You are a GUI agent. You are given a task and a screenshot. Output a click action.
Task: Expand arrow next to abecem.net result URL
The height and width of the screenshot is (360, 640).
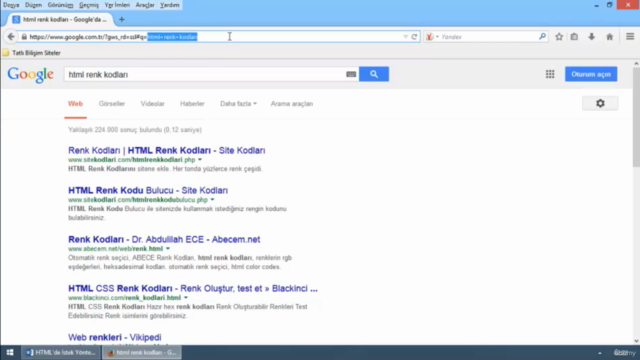point(168,249)
